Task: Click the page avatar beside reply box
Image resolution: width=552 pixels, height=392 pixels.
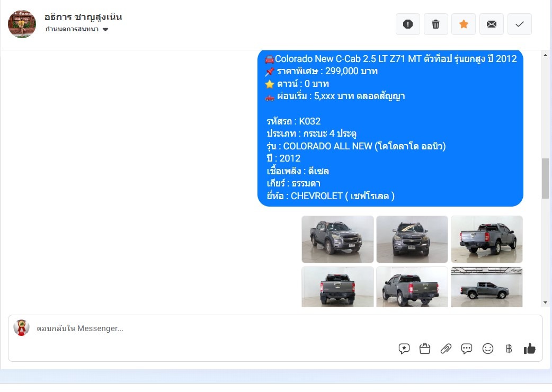Action: click(22, 327)
